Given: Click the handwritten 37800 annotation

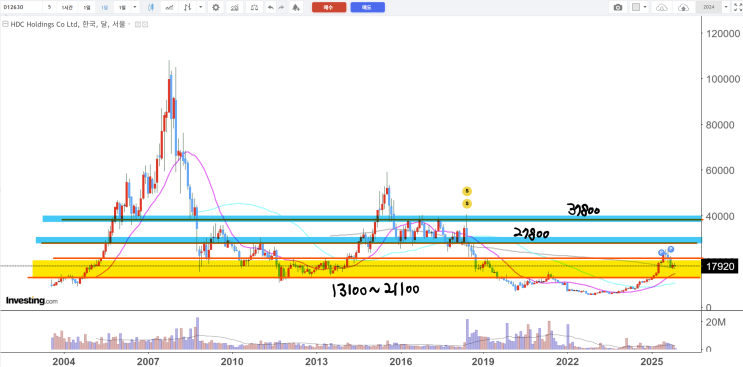Looking at the screenshot, I should pyautogui.click(x=584, y=209).
